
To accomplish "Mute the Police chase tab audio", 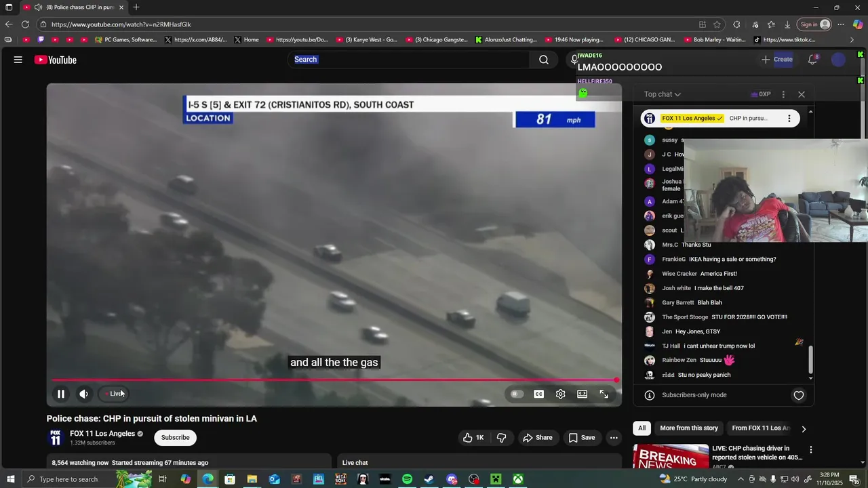I will 39,7.
